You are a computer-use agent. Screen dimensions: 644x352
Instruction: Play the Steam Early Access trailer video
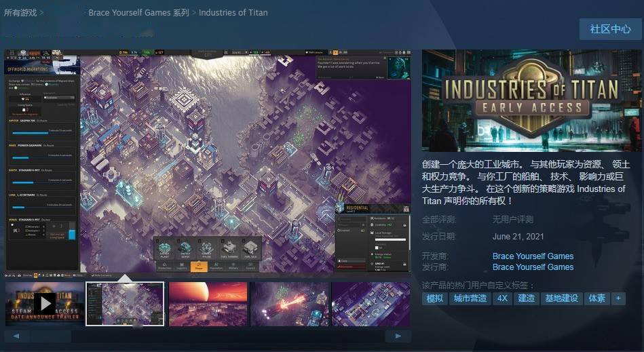point(44,304)
